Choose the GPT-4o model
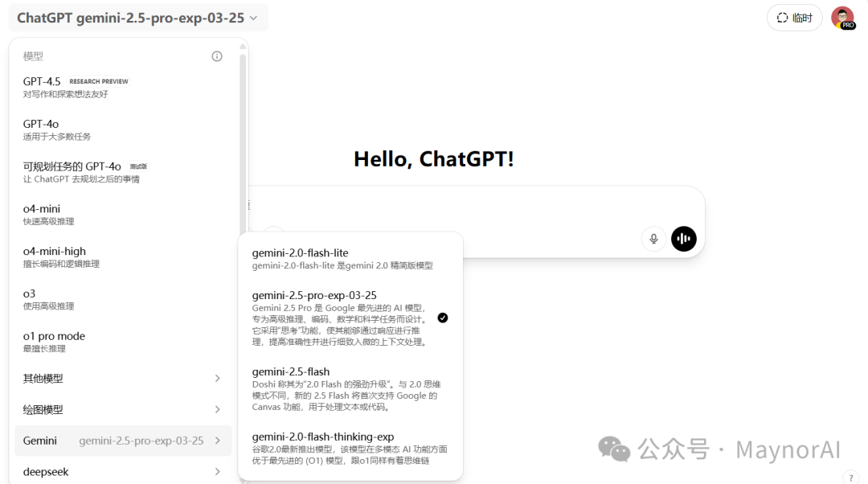The height and width of the screenshot is (484, 868). [123, 129]
